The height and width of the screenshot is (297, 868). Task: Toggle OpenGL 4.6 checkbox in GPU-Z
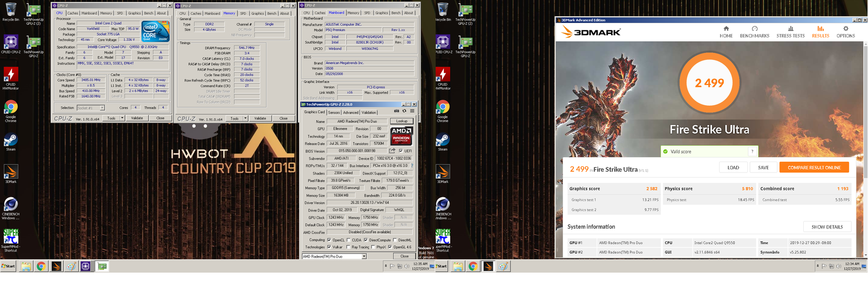[390, 247]
